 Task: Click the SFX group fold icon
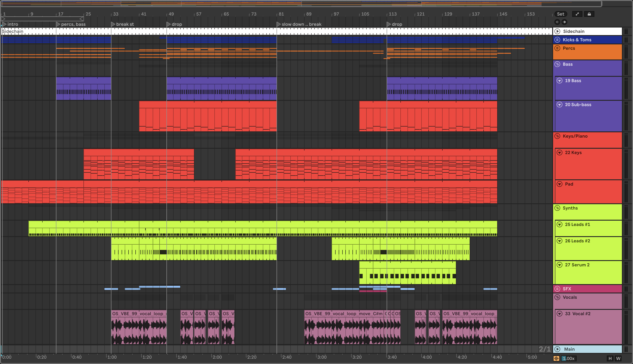tap(557, 289)
